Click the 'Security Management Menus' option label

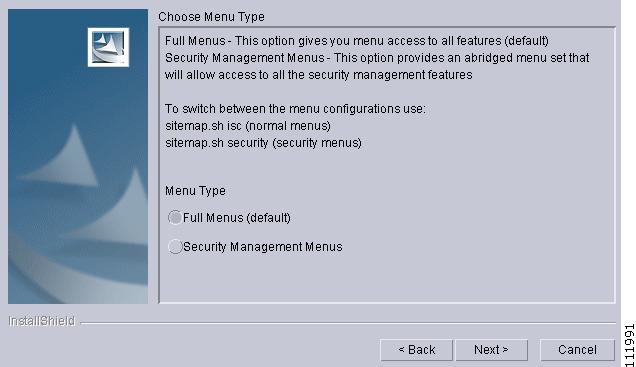click(262, 247)
